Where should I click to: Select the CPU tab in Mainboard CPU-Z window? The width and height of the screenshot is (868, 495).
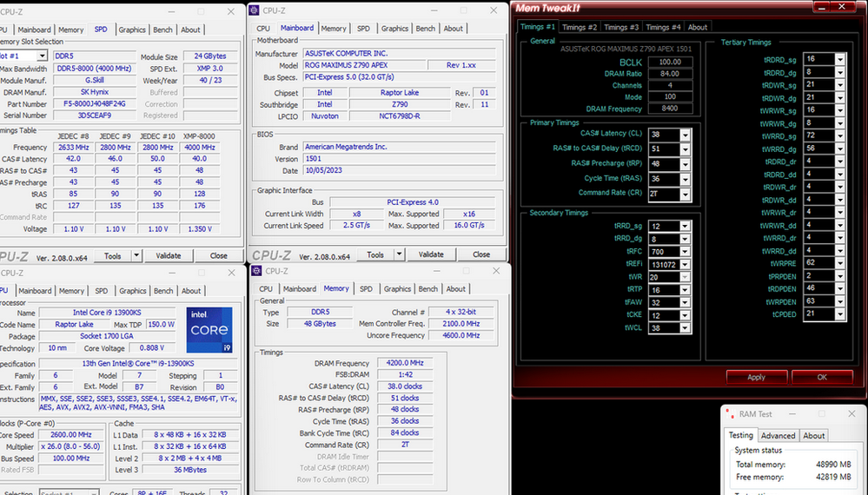tap(263, 28)
